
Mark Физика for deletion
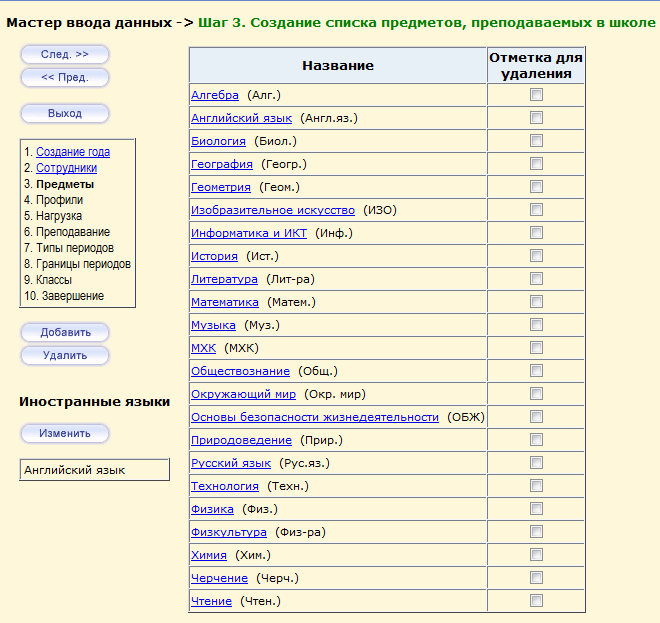[536, 509]
